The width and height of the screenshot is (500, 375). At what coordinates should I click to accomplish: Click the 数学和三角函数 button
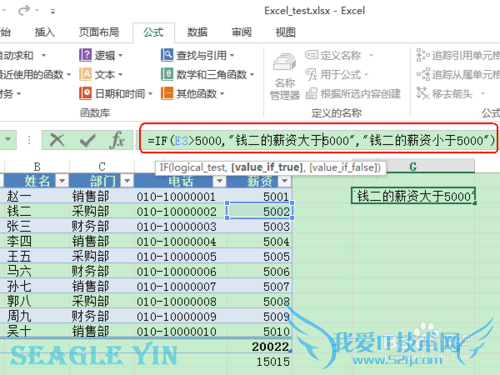click(x=208, y=74)
